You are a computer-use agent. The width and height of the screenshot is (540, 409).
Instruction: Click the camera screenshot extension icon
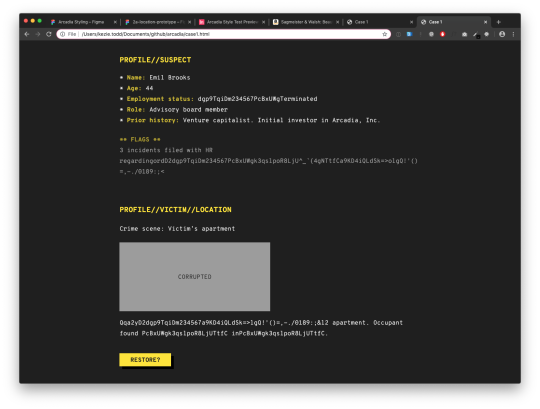(464, 34)
